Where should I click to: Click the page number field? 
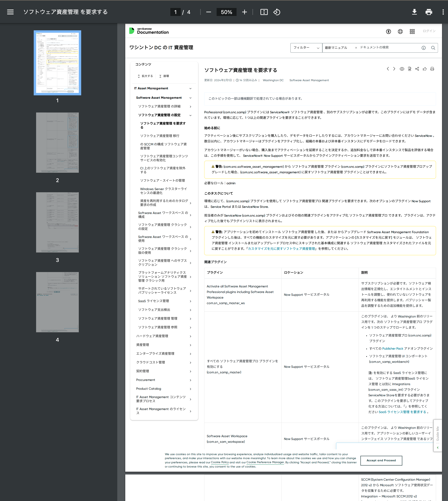coord(175,12)
